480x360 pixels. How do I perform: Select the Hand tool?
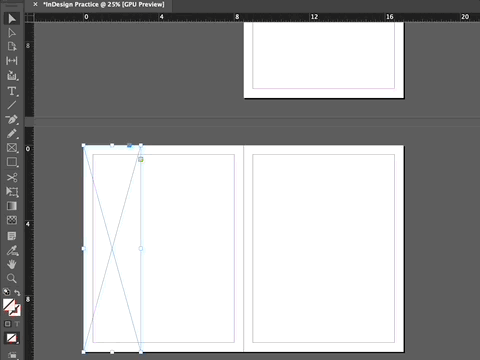(x=12, y=264)
